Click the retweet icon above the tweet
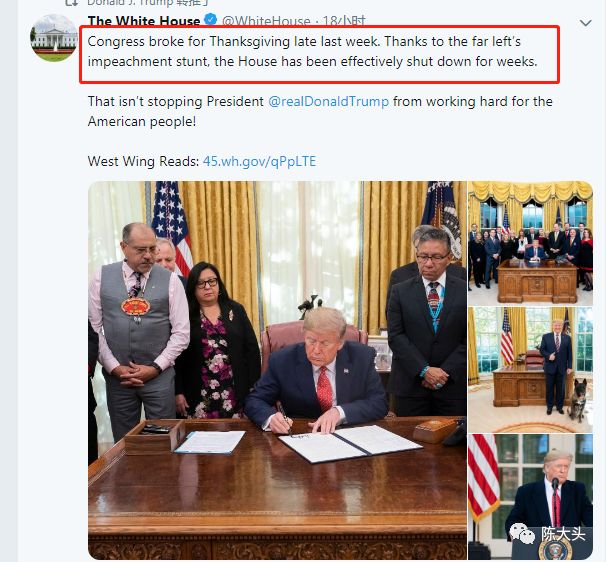Viewport: 606px width, 562px height. tap(71, 3)
